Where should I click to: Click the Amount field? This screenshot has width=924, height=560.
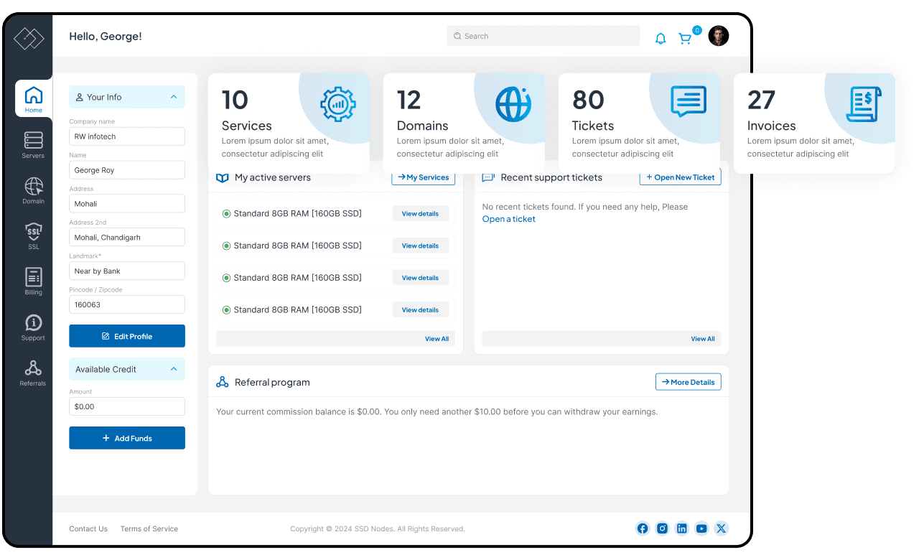point(127,406)
